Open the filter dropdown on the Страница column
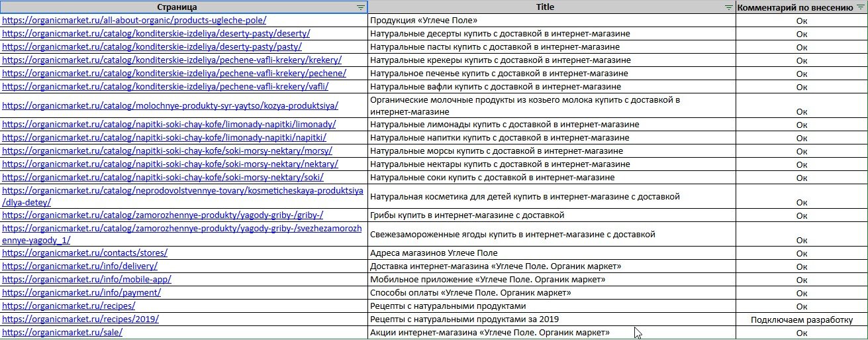The width and height of the screenshot is (868, 340). 360,7
